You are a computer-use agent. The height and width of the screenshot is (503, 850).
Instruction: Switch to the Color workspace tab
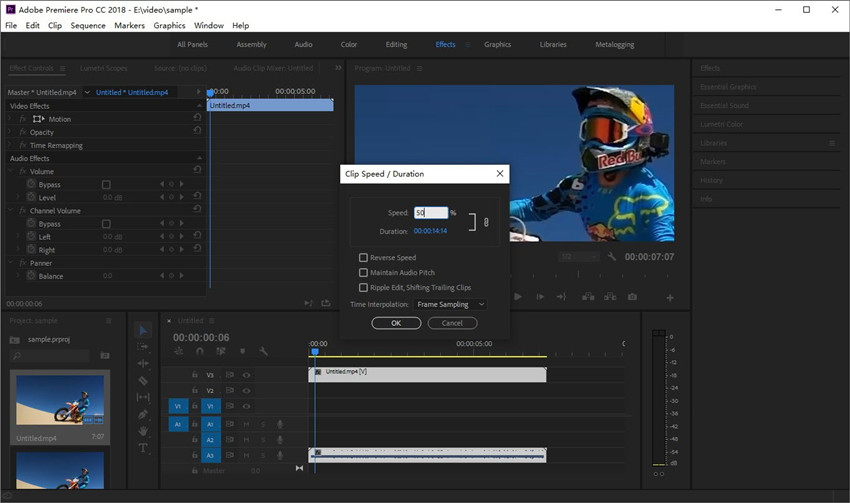click(349, 44)
